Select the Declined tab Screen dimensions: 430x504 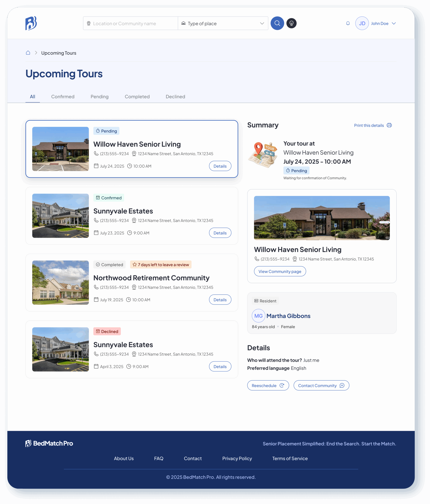click(x=175, y=97)
